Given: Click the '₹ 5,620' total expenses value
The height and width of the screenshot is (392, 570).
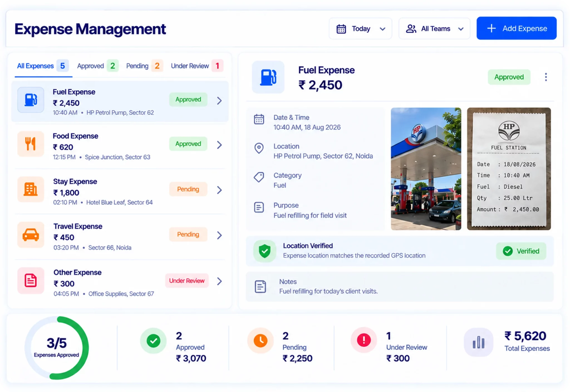Looking at the screenshot, I should [x=525, y=336].
